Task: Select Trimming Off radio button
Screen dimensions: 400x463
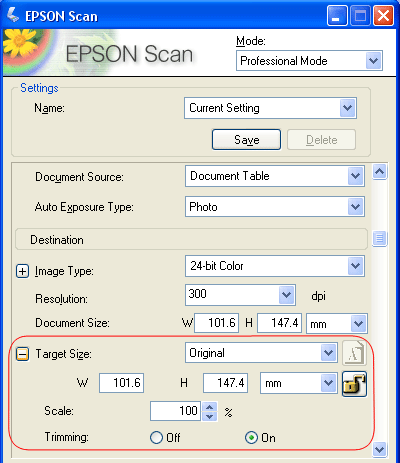Action: click(x=156, y=437)
